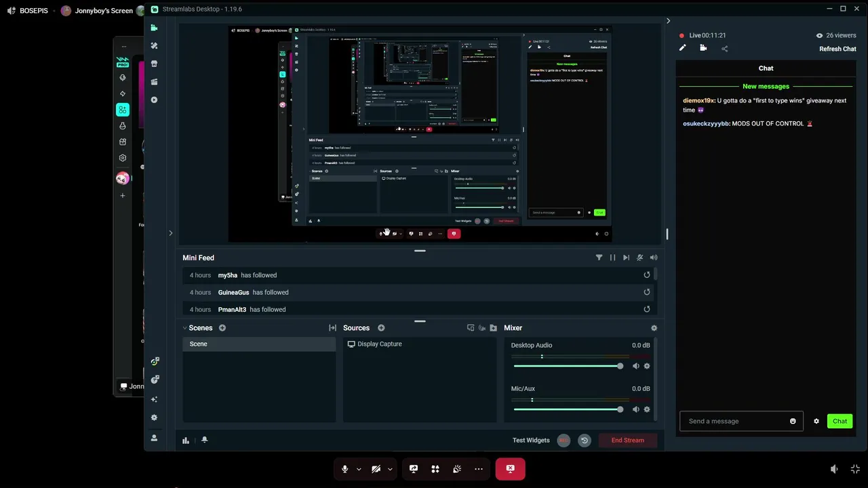868x488 pixels.
Task: Open Streamlabs settings gear in bottom-left sidebar
Action: tap(154, 418)
